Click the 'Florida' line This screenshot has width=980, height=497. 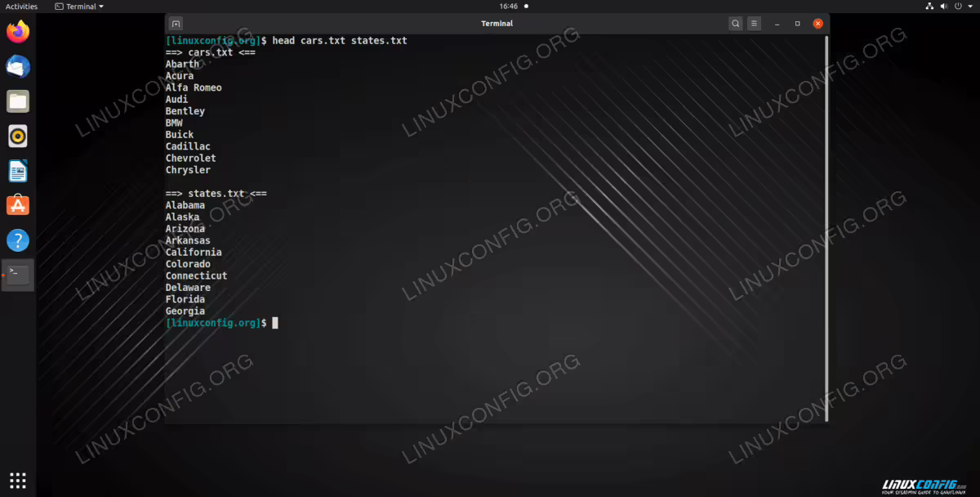[x=185, y=299]
